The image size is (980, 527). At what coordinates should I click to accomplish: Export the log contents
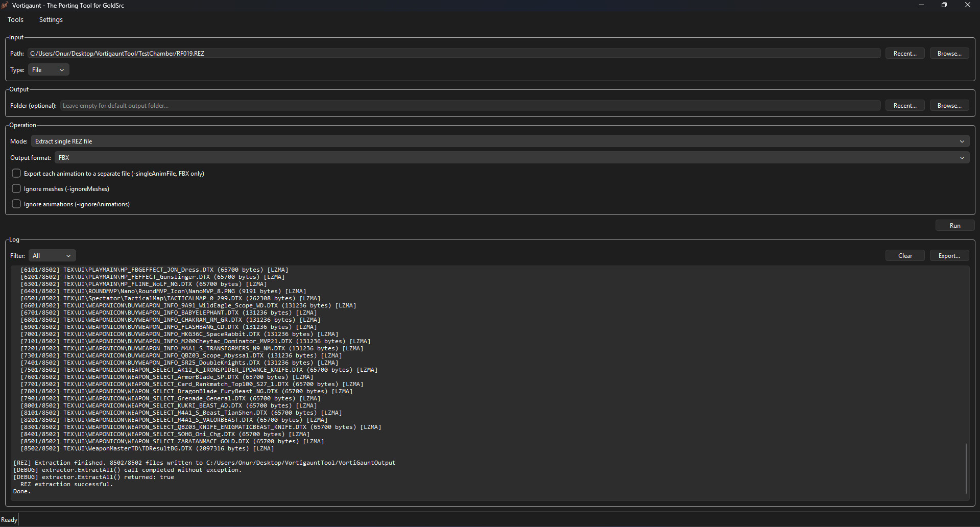pyautogui.click(x=949, y=256)
